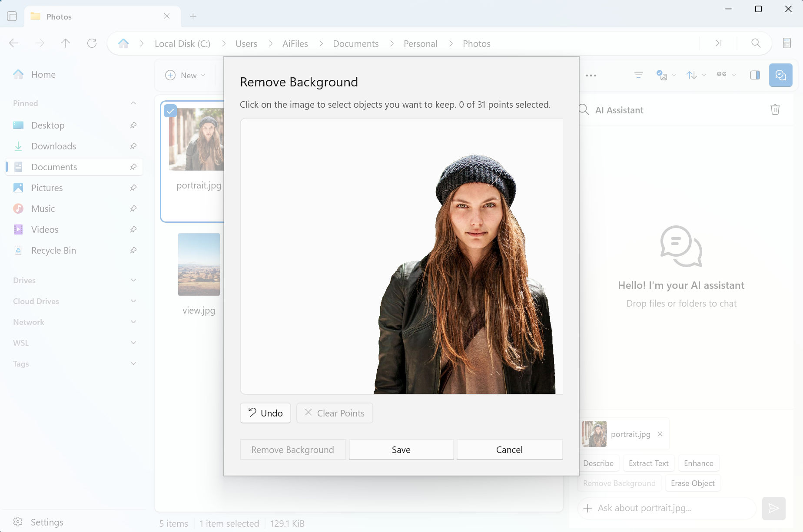Screen dimensions: 803x532
Task: Go forward with the forward arrow
Action: 40,43
